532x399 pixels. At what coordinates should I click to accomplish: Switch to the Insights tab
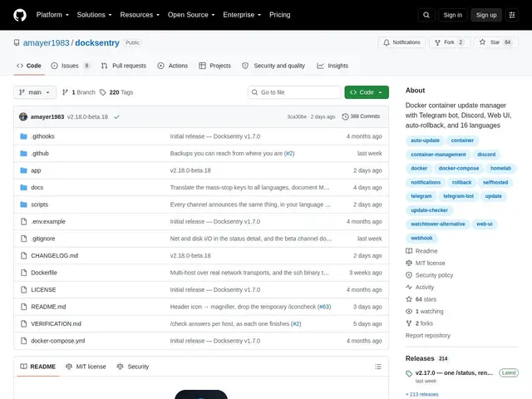(x=332, y=66)
